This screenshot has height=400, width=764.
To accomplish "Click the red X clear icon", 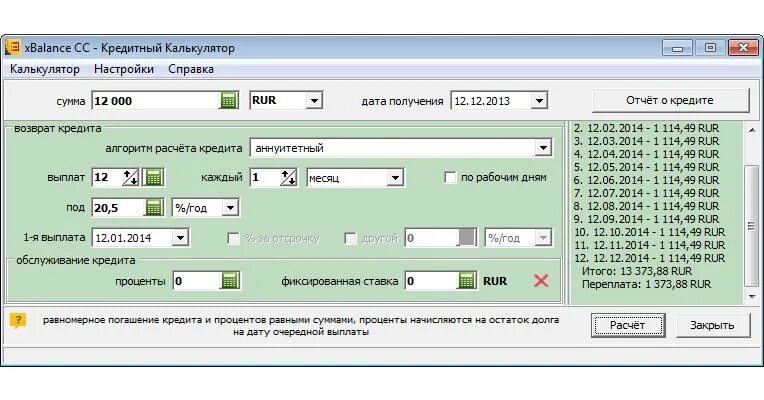I will tap(541, 281).
